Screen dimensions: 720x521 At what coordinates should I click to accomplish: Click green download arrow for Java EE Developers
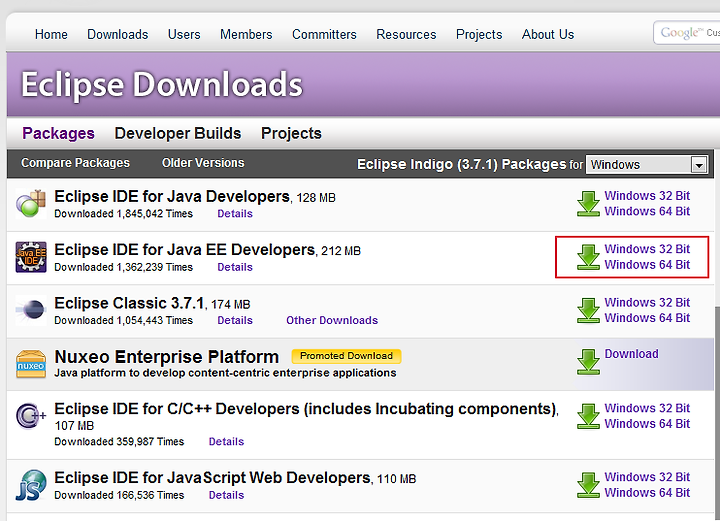coord(588,257)
